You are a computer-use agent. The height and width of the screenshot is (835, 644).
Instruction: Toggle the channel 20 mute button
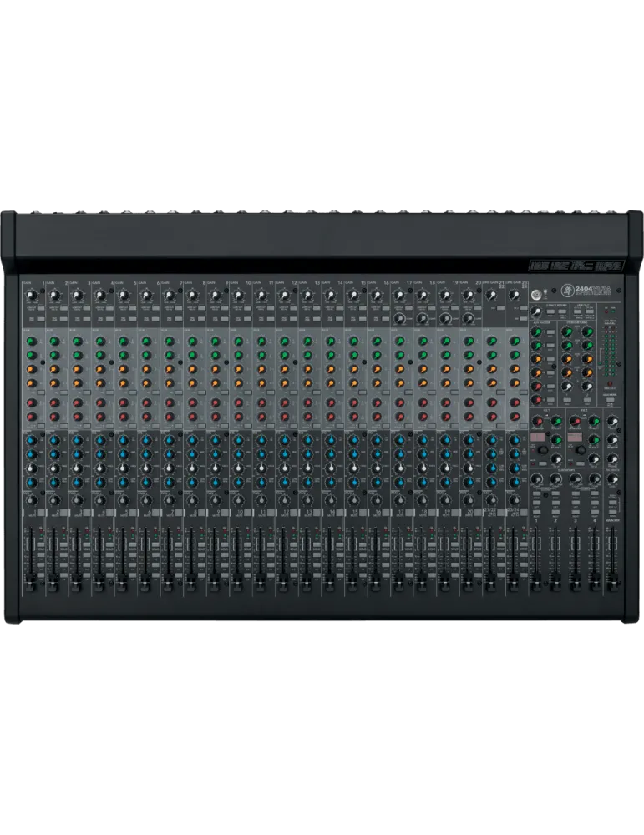pos(478,513)
